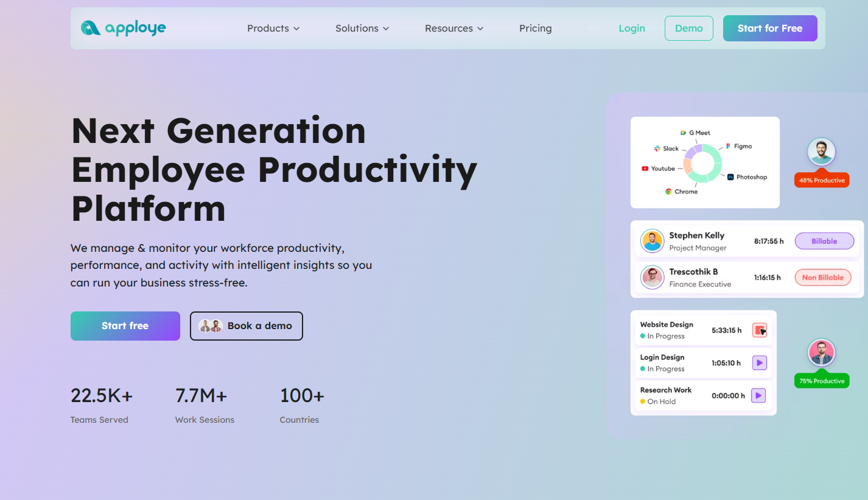This screenshot has height=500, width=868.
Task: Play the Research Work task timer
Action: pos(758,395)
